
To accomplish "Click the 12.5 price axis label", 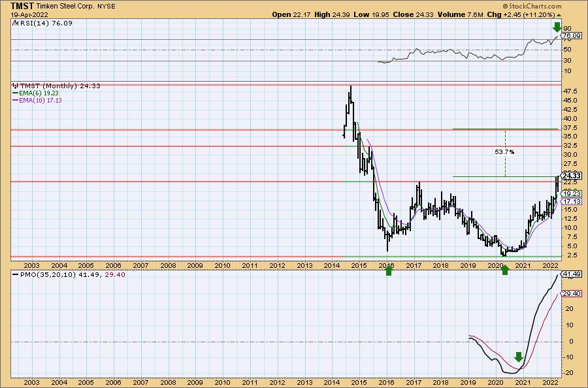I will click(570, 219).
